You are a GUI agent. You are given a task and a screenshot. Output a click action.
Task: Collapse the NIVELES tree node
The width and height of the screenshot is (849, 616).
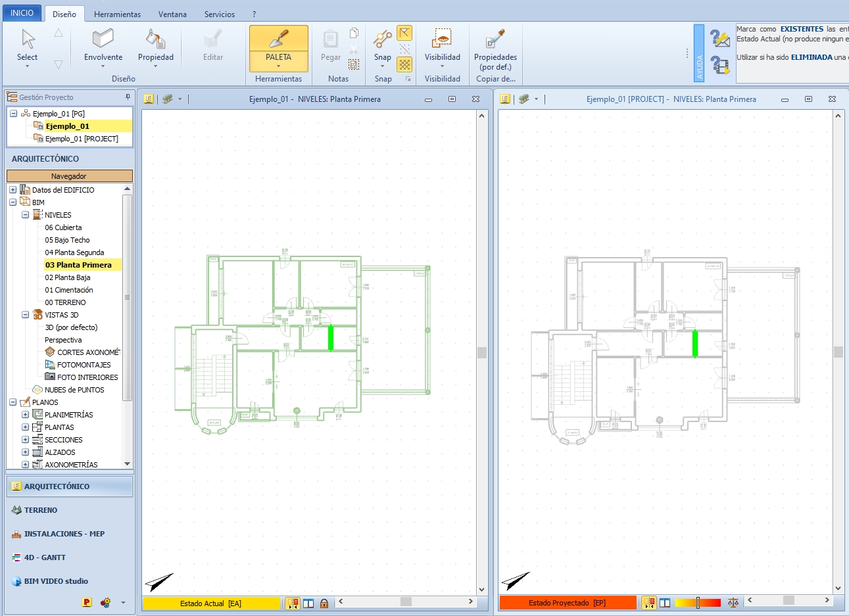tap(25, 215)
